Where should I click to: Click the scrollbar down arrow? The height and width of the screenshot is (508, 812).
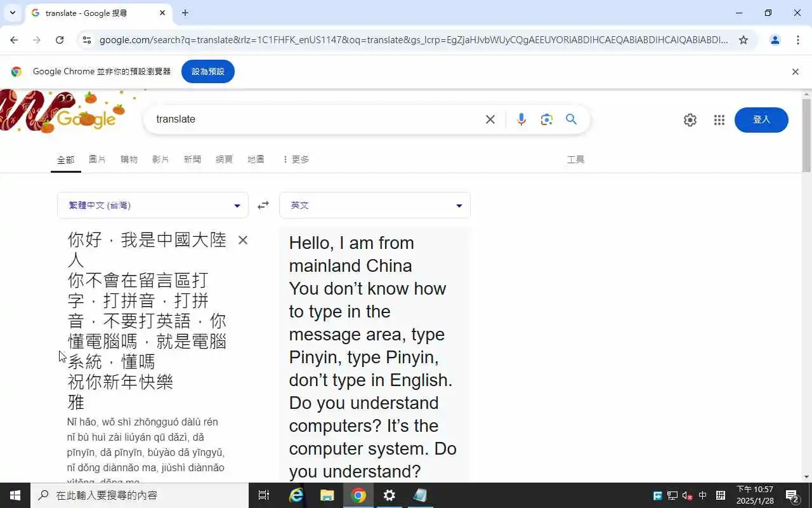pos(806,477)
